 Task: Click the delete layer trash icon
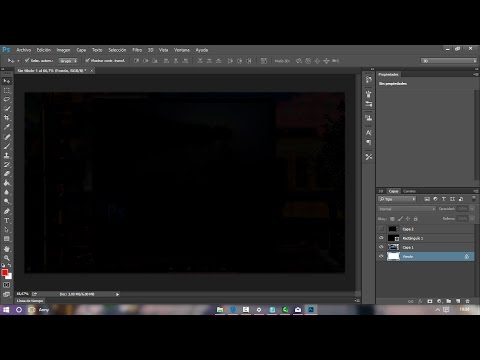point(468,301)
